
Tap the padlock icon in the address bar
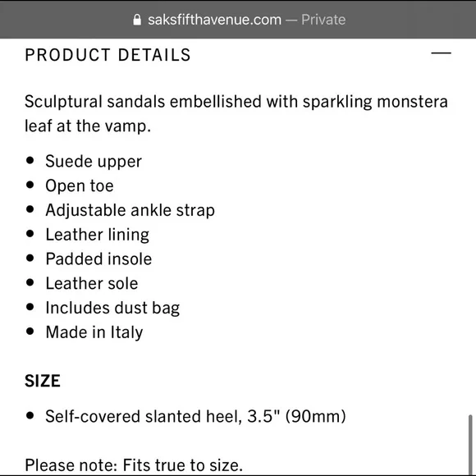pyautogui.click(x=137, y=20)
